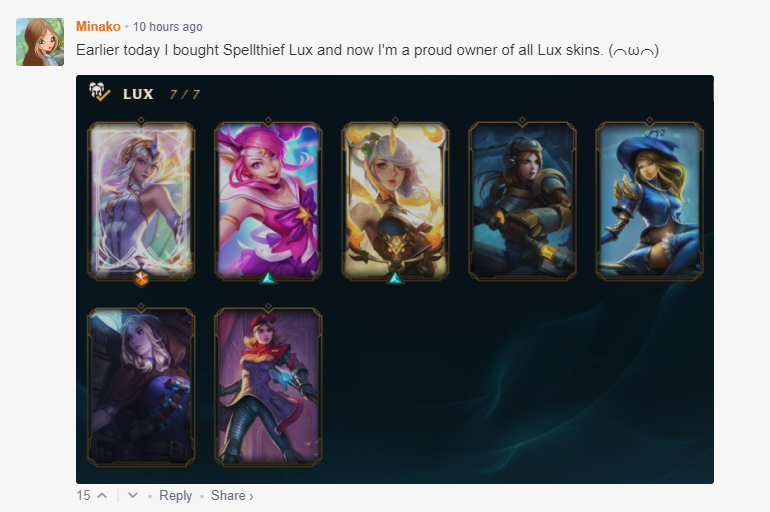This screenshot has height=512, width=770.
Task: Select the red-hat Imperial Lux skin card
Action: [x=268, y=387]
